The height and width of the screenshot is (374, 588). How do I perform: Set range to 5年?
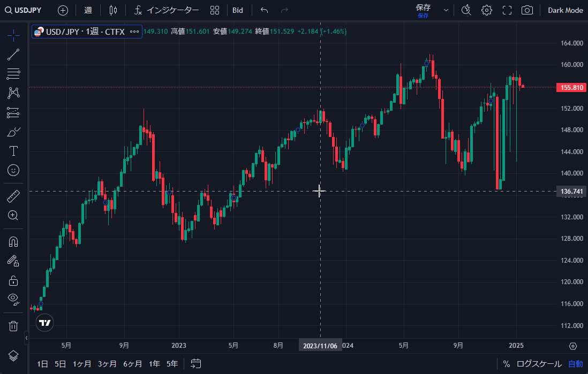(x=172, y=364)
